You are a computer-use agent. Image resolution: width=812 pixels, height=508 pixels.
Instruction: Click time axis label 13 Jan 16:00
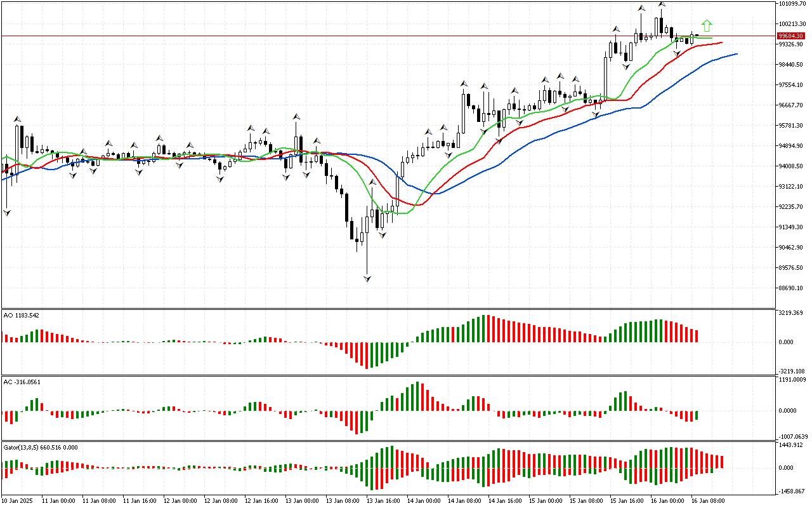tap(383, 501)
